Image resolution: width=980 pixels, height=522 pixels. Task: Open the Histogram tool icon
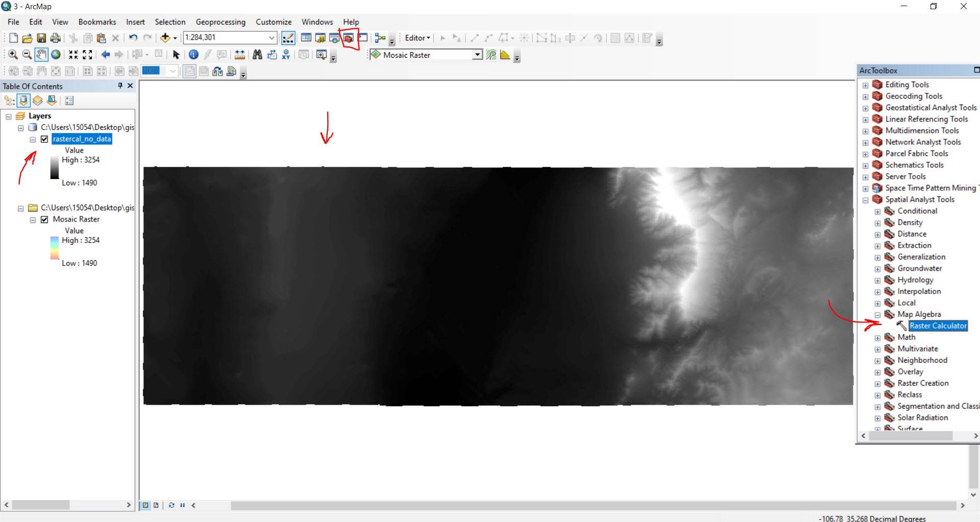(x=505, y=55)
